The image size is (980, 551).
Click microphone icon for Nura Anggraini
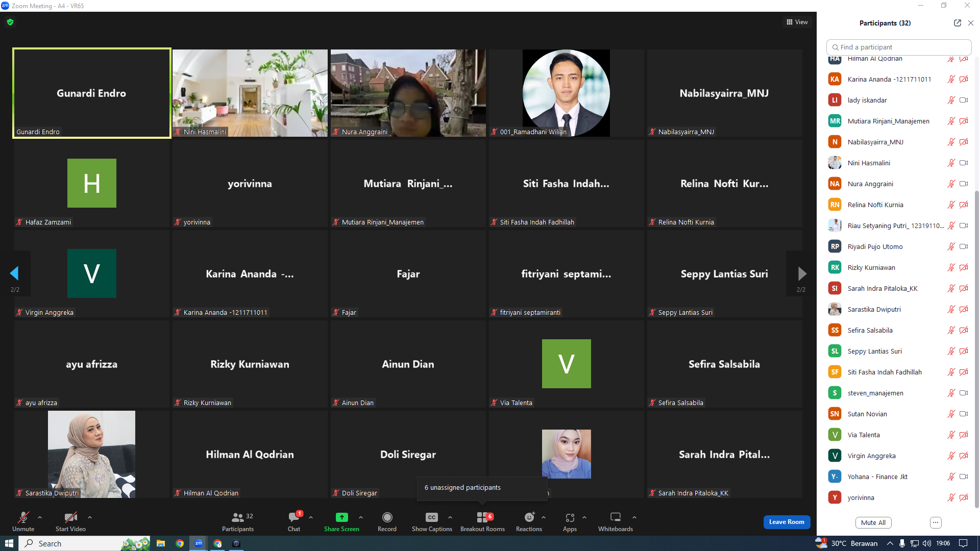click(951, 184)
